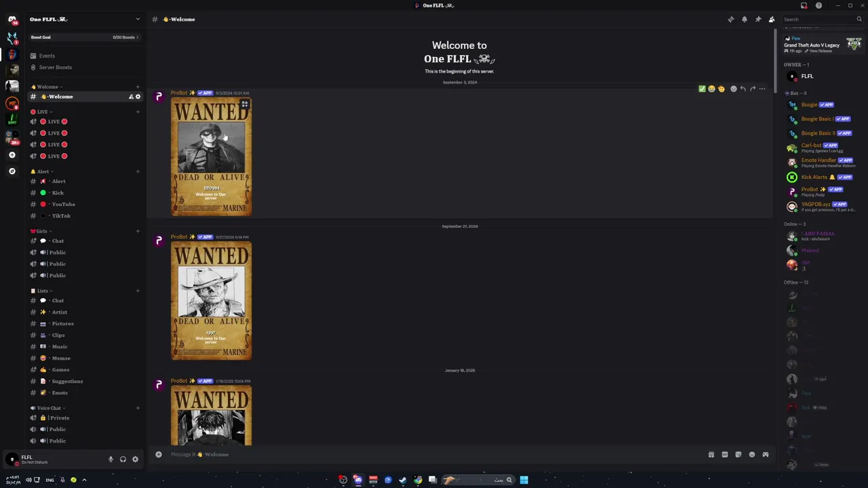Join the first LIVE voice channel
Screen dimensions: 868x488
click(85, 121)
